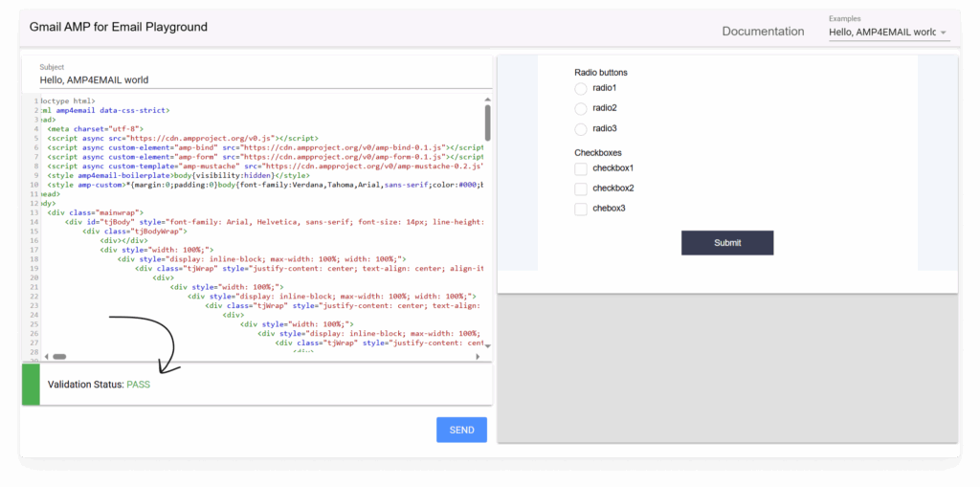The height and width of the screenshot is (487, 980).
Task: Check the checkbox1 box
Action: (x=580, y=168)
